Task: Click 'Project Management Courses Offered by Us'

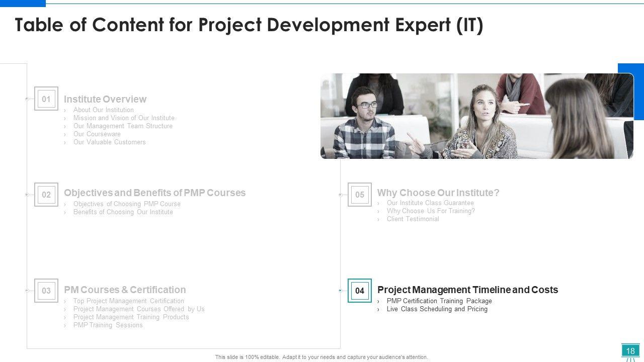Action: (x=139, y=309)
